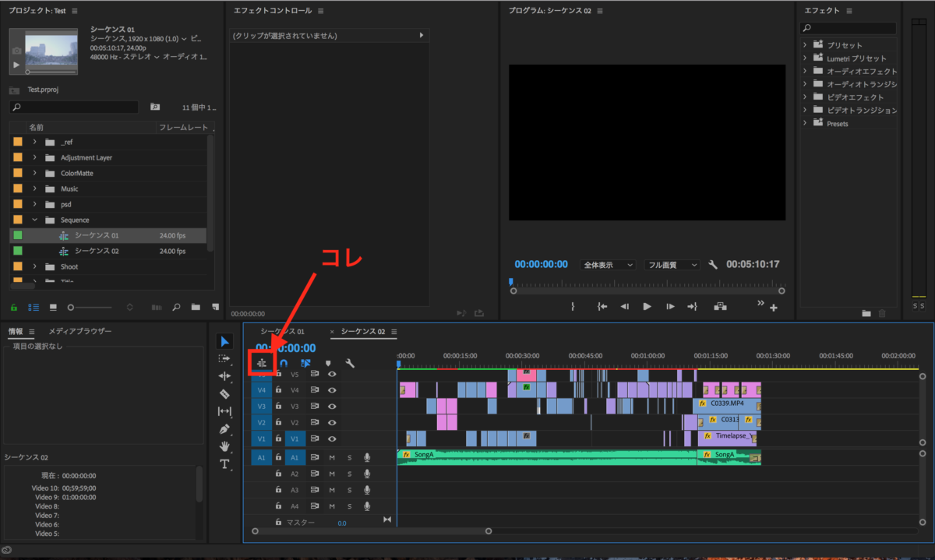Image resolution: width=935 pixels, height=560 pixels.
Task: Solo audio track A2
Action: click(x=349, y=474)
